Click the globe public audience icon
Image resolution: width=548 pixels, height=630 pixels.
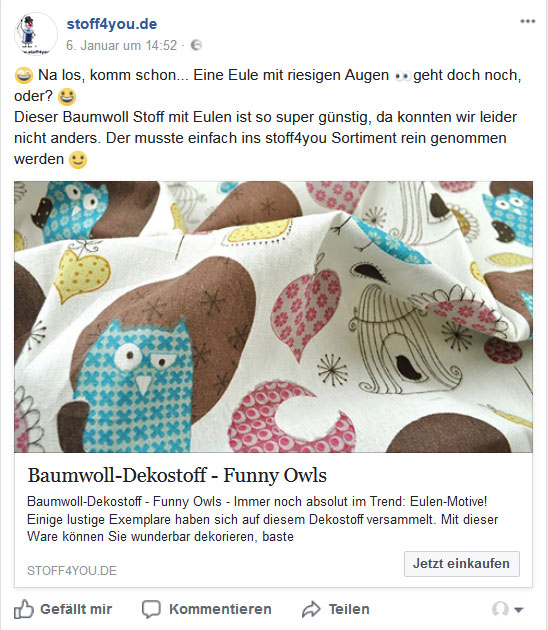click(x=196, y=45)
